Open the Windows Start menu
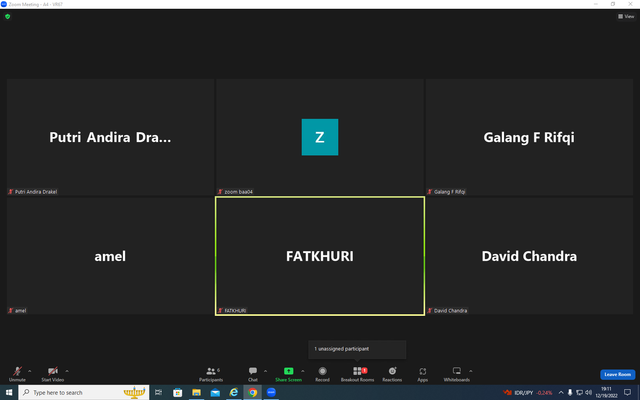Viewport: 640px width, 400px height. tap(9, 393)
